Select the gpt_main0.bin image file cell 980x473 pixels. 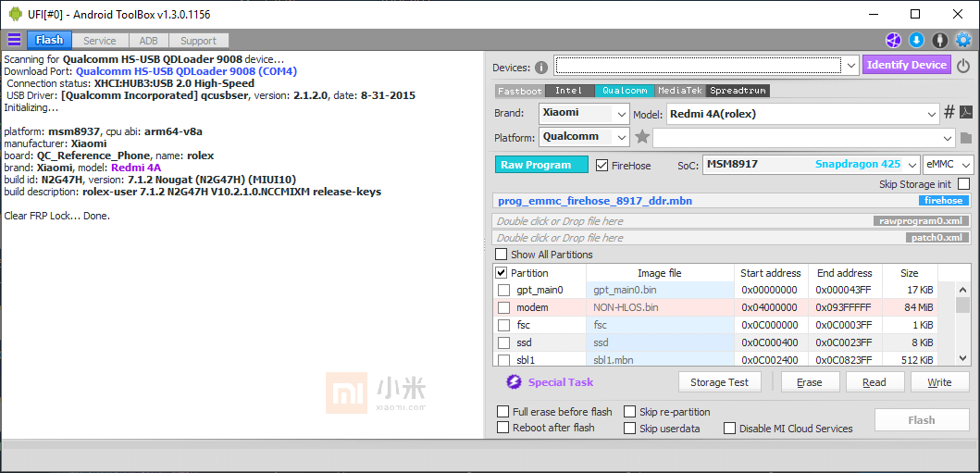[x=660, y=290]
